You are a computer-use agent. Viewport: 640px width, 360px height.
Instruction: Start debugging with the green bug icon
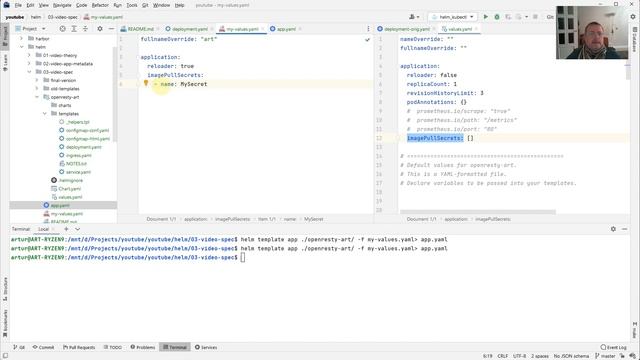(x=497, y=17)
